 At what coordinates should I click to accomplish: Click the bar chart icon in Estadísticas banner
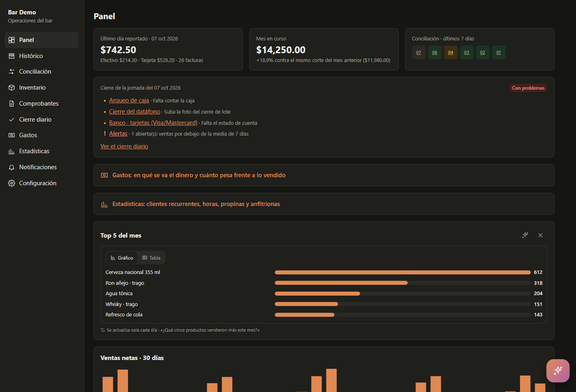[x=104, y=204]
